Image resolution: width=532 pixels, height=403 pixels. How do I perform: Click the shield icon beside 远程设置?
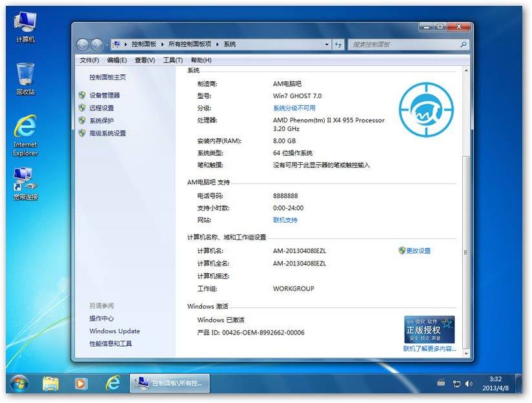[x=82, y=108]
